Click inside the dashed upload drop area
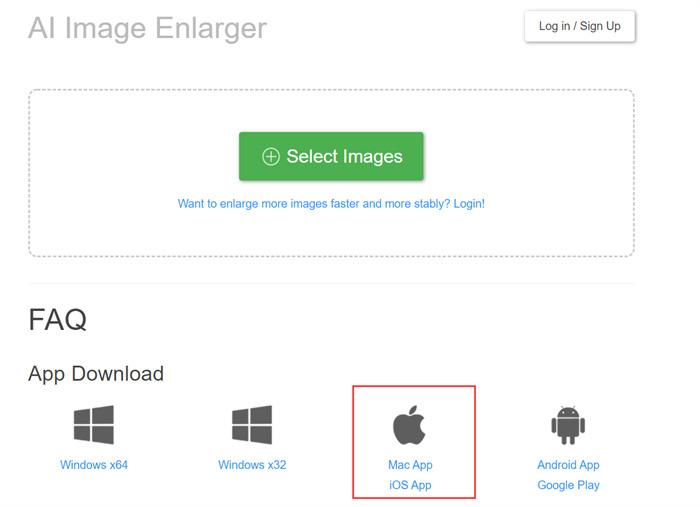The width and height of the screenshot is (700, 507). [x=331, y=232]
